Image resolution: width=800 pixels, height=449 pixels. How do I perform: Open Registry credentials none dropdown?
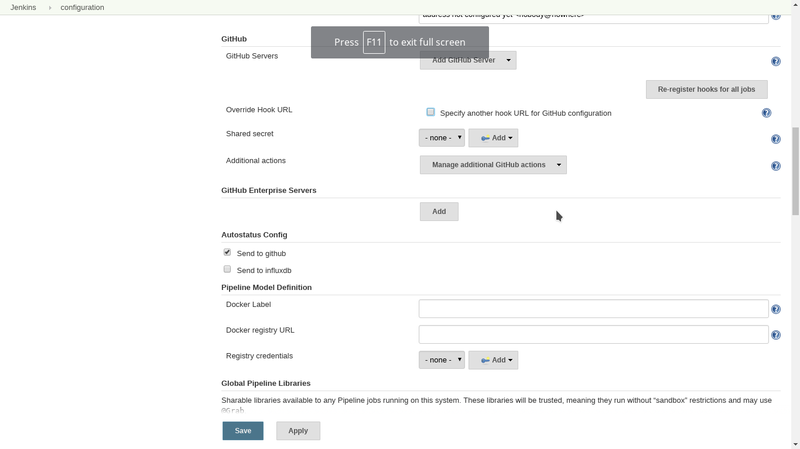click(x=442, y=360)
